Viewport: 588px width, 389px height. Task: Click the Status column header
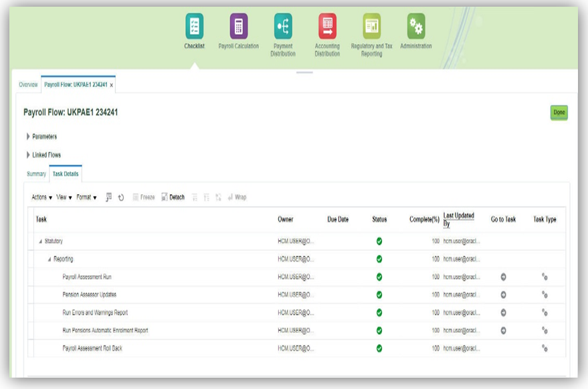pos(379,220)
